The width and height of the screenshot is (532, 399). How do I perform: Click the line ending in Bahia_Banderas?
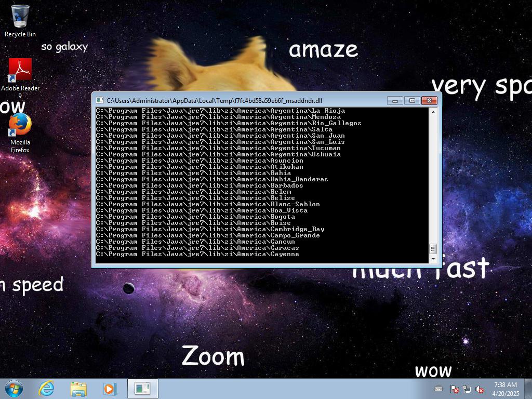(212, 179)
